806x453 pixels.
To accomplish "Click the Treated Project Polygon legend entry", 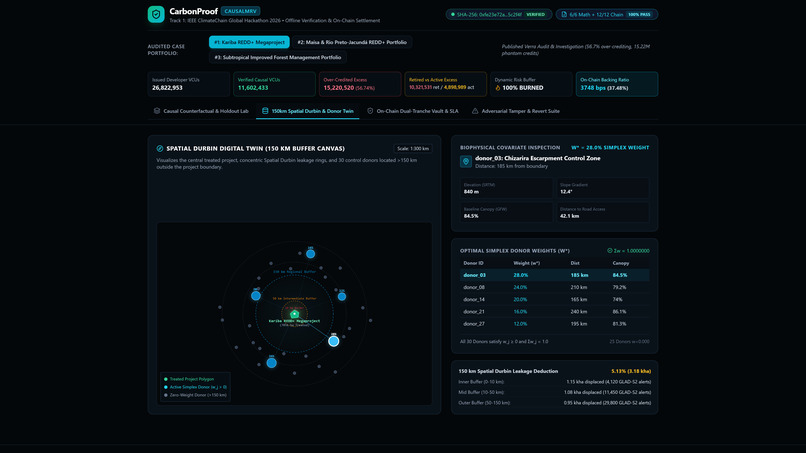I will 188,379.
